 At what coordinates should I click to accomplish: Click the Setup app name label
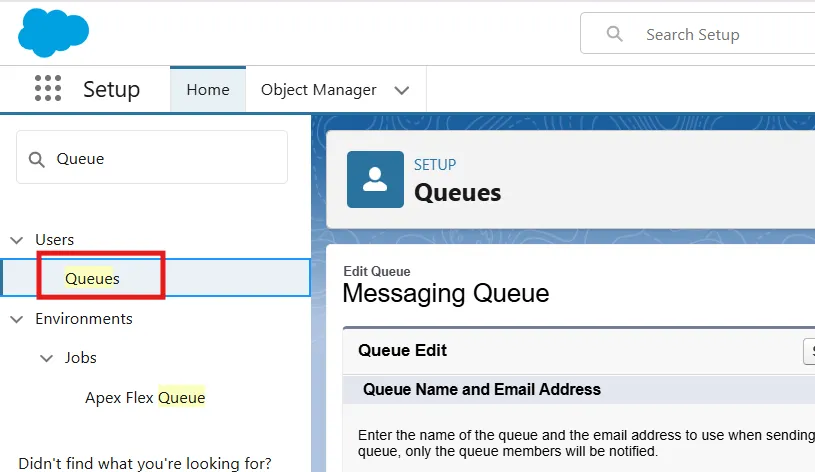pyautogui.click(x=111, y=90)
